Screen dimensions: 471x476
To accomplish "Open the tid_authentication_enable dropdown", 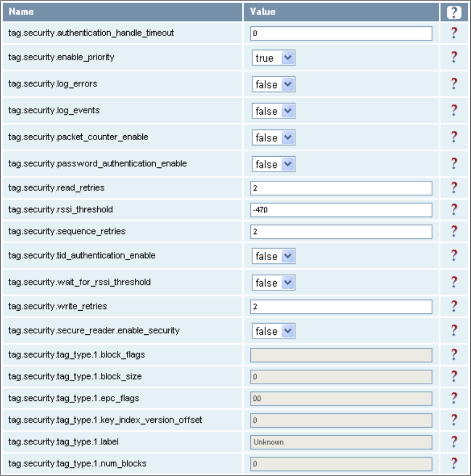I will (x=273, y=256).
